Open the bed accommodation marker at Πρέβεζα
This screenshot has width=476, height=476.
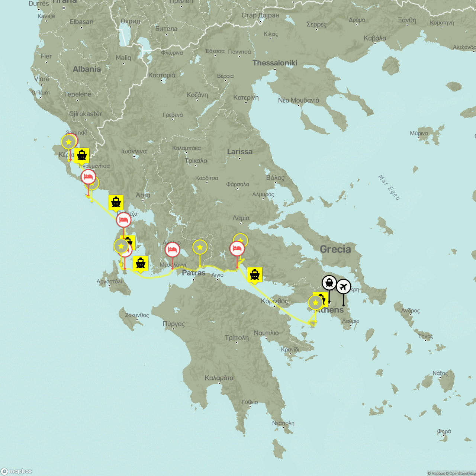point(124,220)
